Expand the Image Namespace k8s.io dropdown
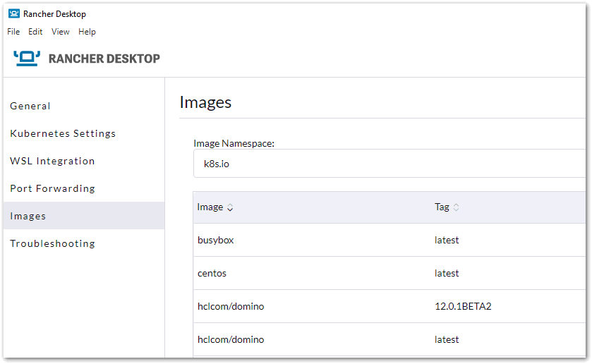This screenshot has width=592, height=364. (389, 164)
